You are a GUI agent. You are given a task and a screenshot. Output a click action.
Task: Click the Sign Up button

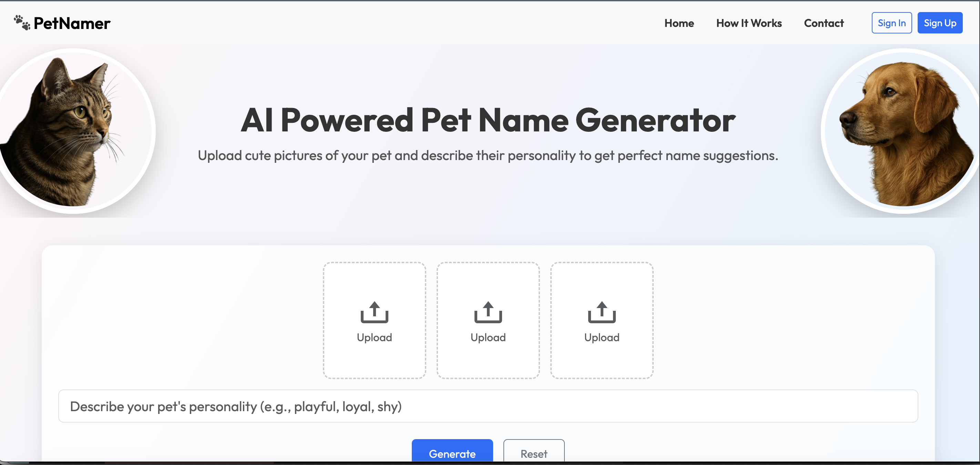coord(940,22)
